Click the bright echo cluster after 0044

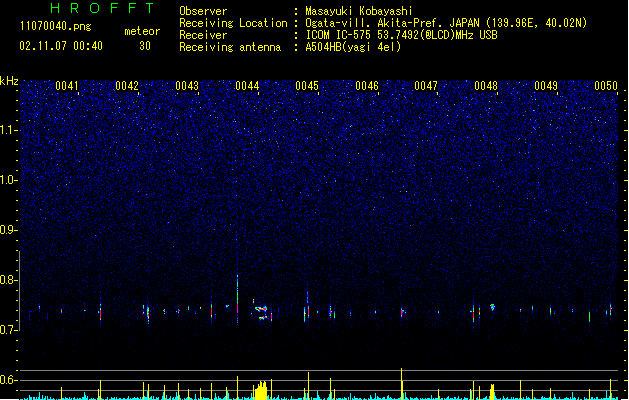pos(262,313)
